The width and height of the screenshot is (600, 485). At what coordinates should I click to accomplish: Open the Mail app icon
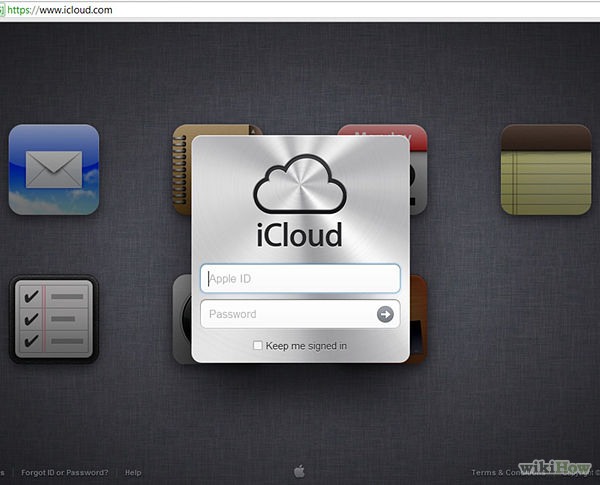[x=54, y=169]
